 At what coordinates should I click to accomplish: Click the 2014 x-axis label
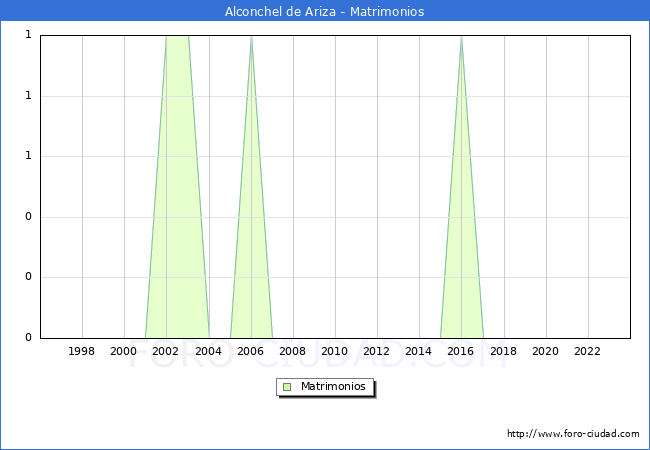pyautogui.click(x=419, y=351)
